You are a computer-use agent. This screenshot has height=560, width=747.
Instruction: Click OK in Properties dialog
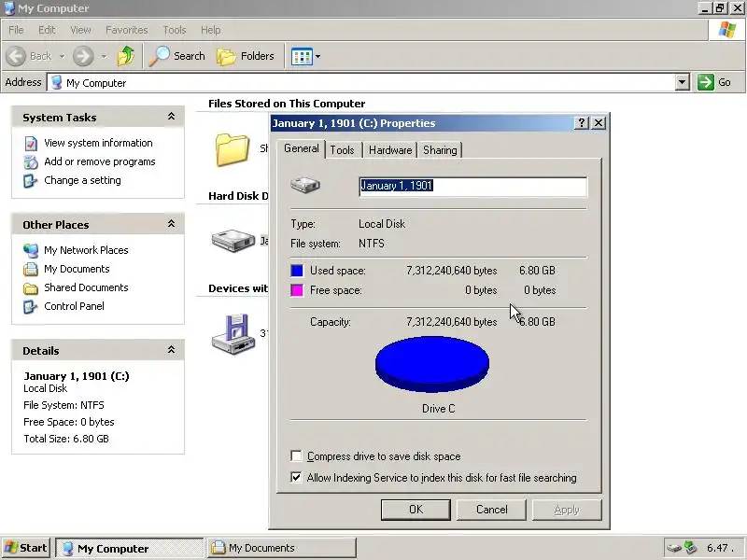point(416,510)
